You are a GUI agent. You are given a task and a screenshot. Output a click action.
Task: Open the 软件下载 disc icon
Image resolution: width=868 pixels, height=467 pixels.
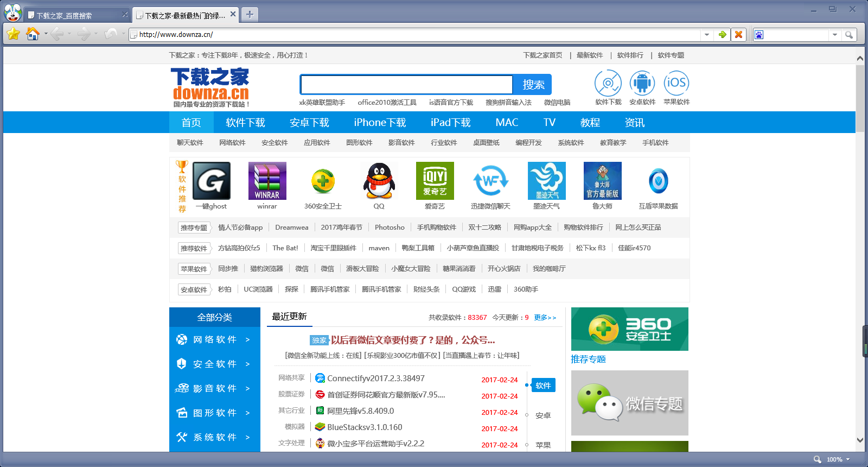pos(608,83)
